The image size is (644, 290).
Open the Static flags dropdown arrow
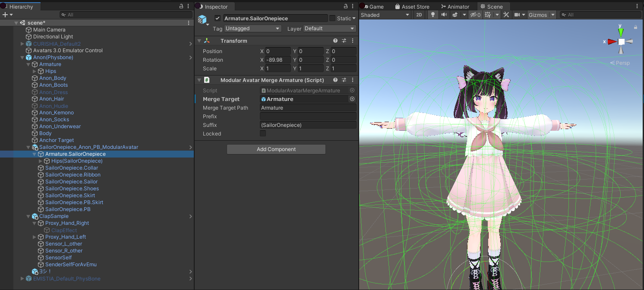pyautogui.click(x=354, y=18)
